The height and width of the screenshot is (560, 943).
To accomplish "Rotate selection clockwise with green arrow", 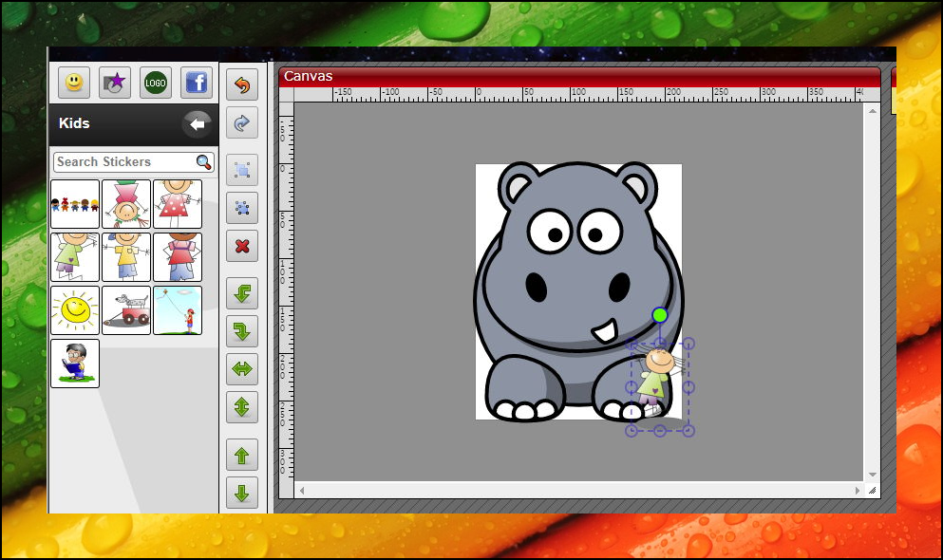I will (242, 331).
